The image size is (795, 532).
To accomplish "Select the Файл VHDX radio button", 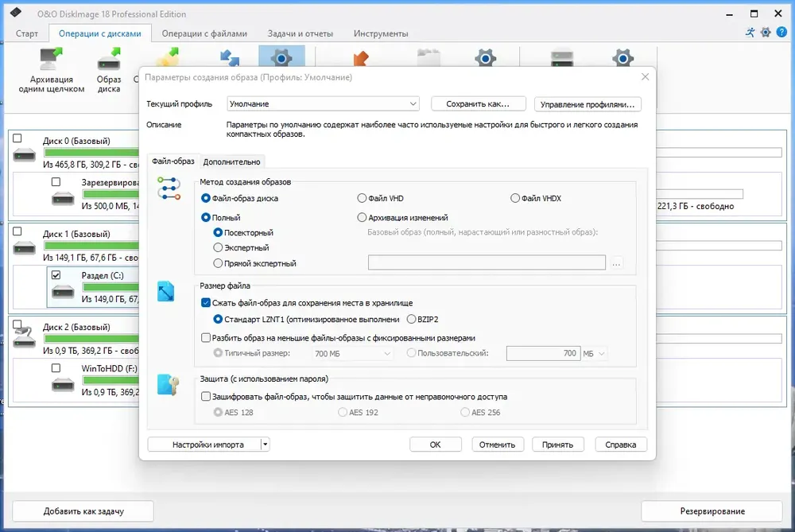I will pyautogui.click(x=514, y=198).
